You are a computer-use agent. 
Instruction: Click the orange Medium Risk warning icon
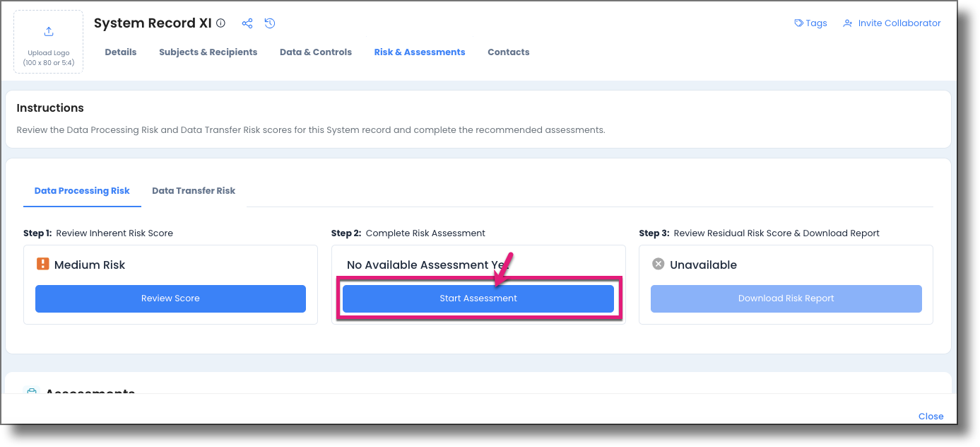tap(42, 265)
